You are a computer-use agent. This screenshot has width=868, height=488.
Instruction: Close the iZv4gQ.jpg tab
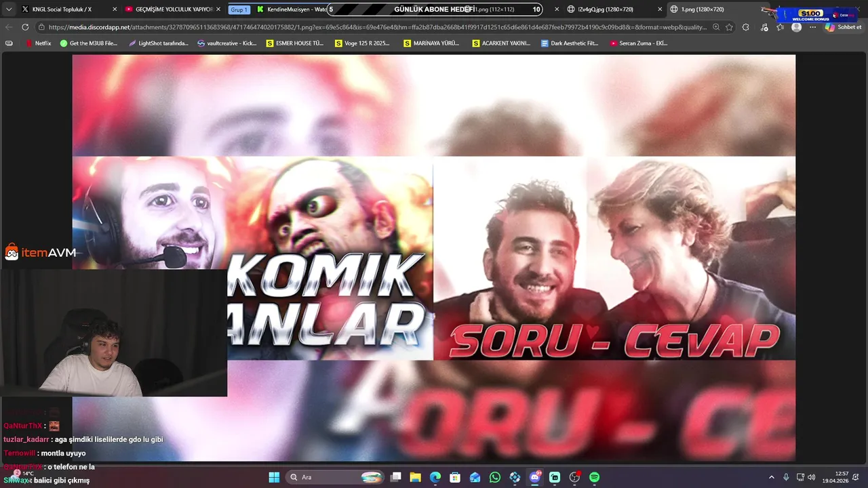click(x=660, y=9)
